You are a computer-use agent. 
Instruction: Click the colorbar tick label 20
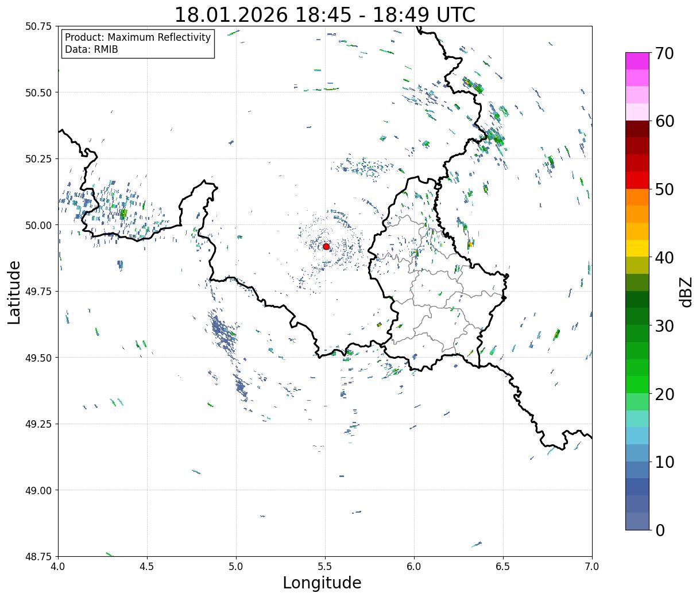[x=664, y=394]
